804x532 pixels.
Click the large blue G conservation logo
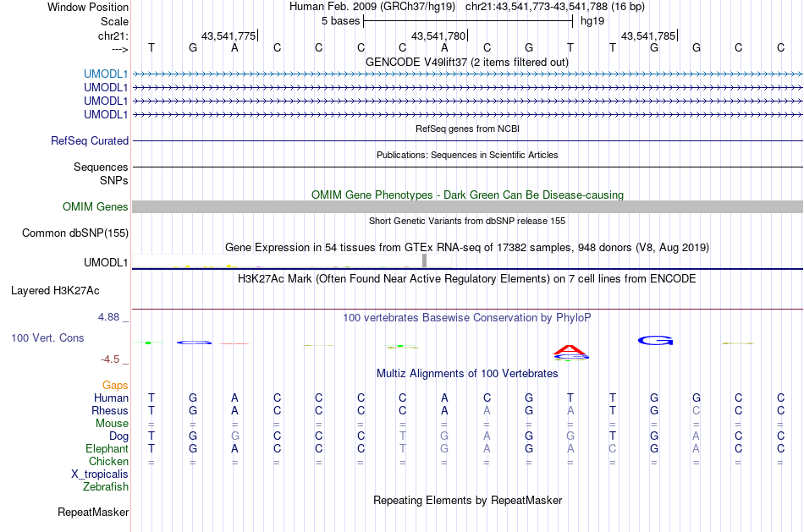pos(655,340)
